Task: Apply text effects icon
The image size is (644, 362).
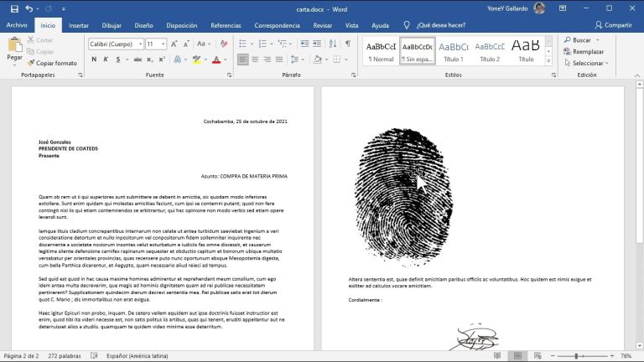Action: 178,59
